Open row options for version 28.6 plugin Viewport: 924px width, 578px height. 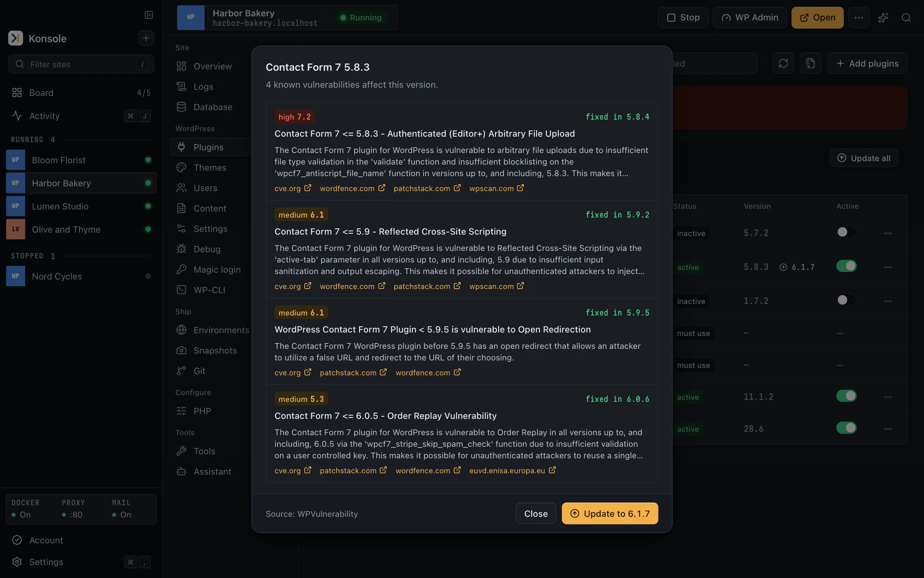(x=888, y=429)
